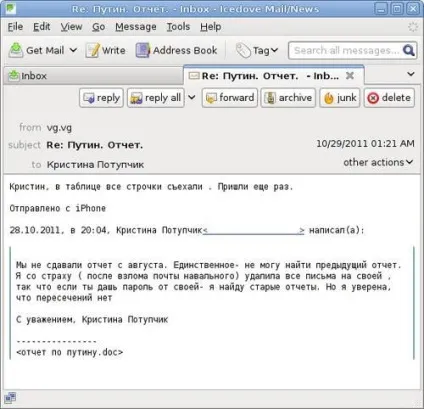Minimize the Icedove window
The width and height of the screenshot is (424, 409).
381,8
